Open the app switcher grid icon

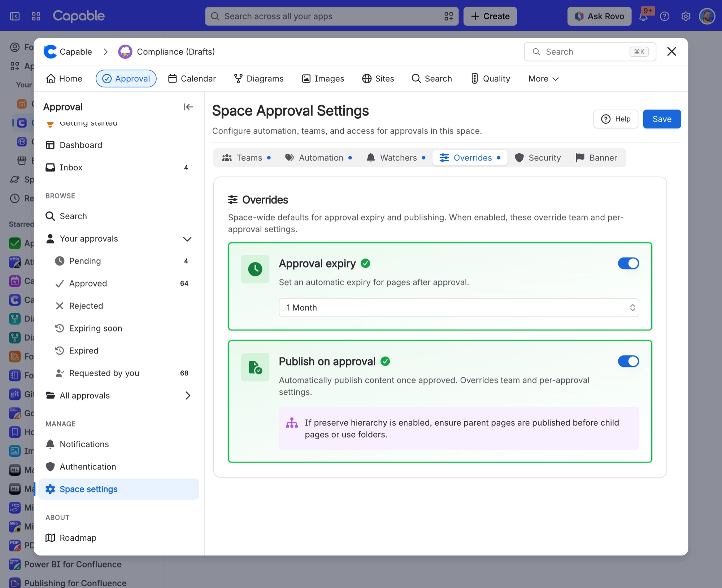click(x=36, y=16)
